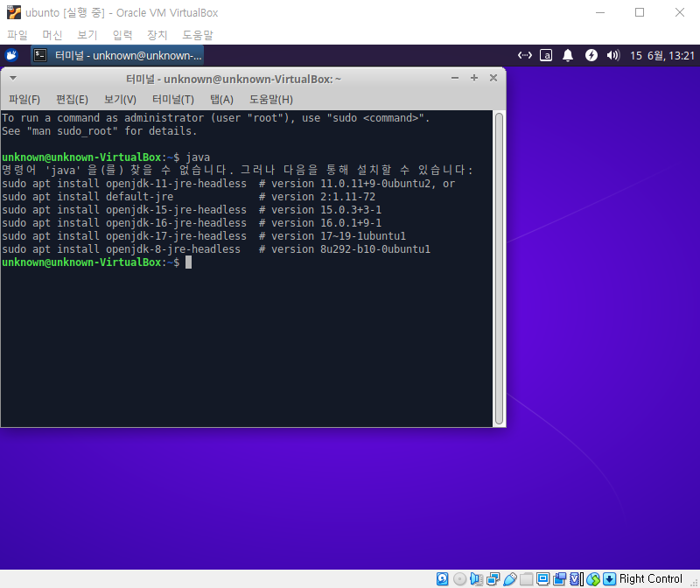Open VirtualBox 장치 menu

point(157,35)
